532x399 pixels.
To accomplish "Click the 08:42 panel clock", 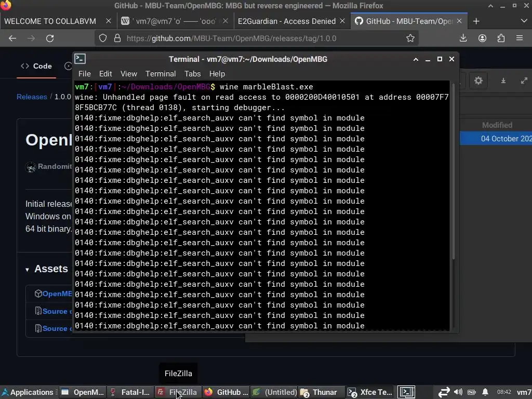I will point(504,392).
